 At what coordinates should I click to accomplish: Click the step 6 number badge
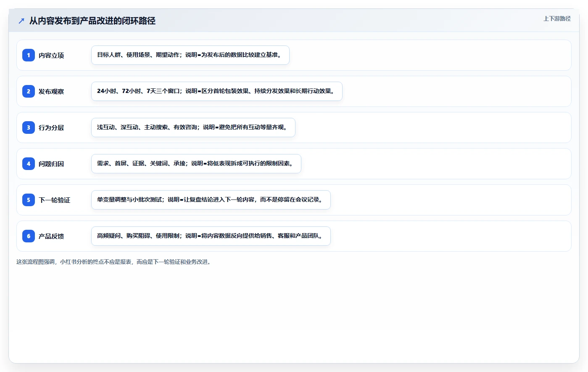(x=29, y=236)
